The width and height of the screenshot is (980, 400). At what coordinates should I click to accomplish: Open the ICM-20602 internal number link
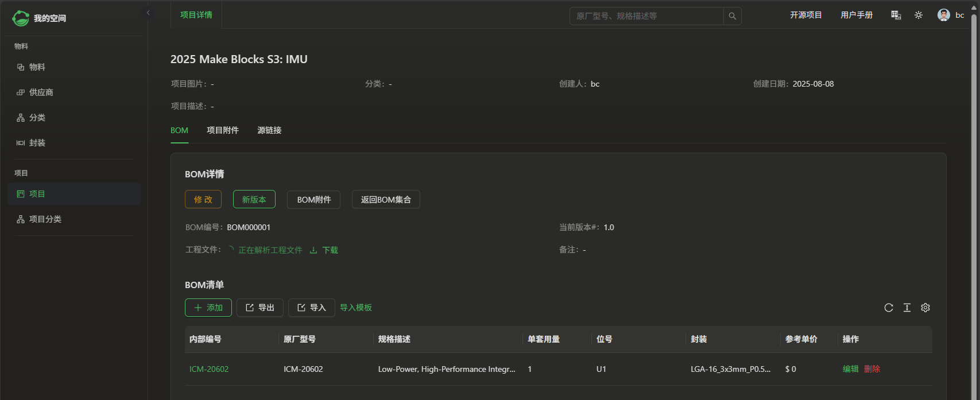(209, 369)
